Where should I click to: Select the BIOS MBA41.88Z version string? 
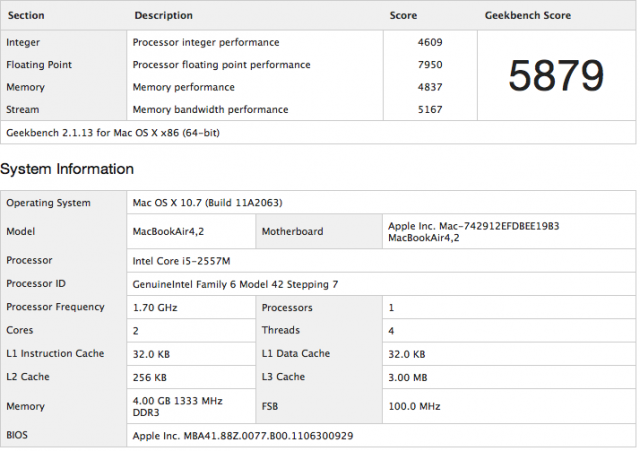coord(242,436)
